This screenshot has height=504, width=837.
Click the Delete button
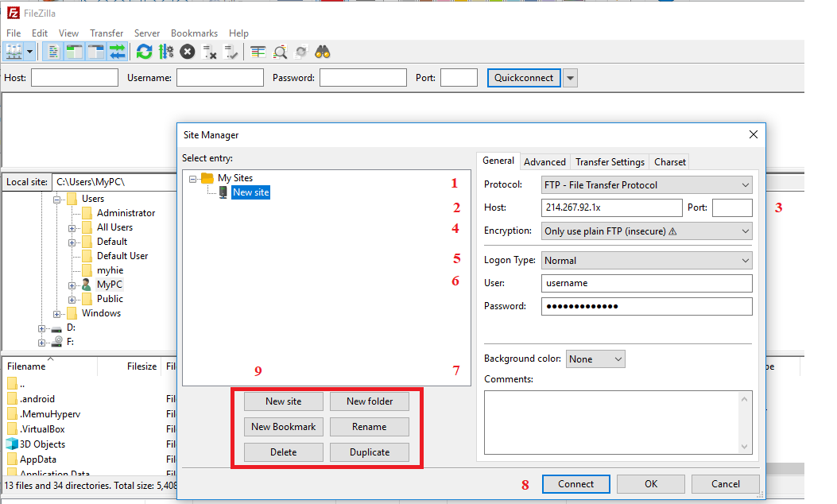[284, 452]
